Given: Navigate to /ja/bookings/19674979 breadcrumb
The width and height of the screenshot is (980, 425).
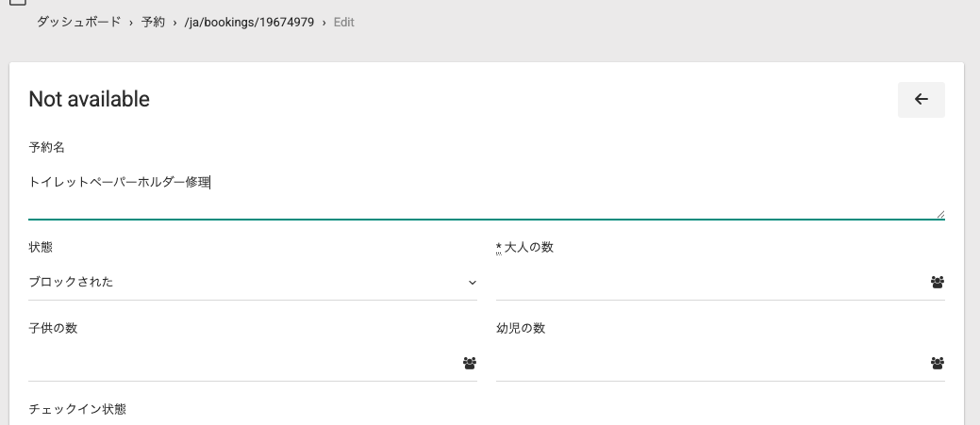Looking at the screenshot, I should click(249, 22).
